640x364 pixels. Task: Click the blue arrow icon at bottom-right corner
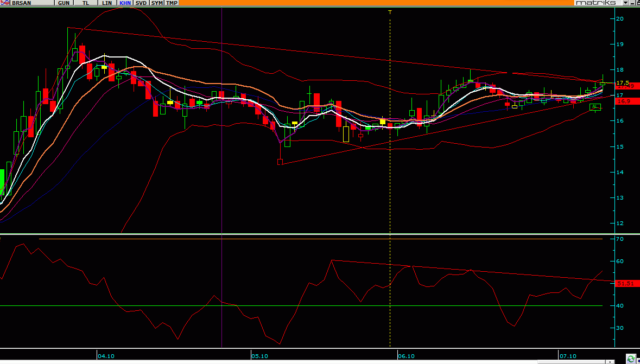point(638,361)
